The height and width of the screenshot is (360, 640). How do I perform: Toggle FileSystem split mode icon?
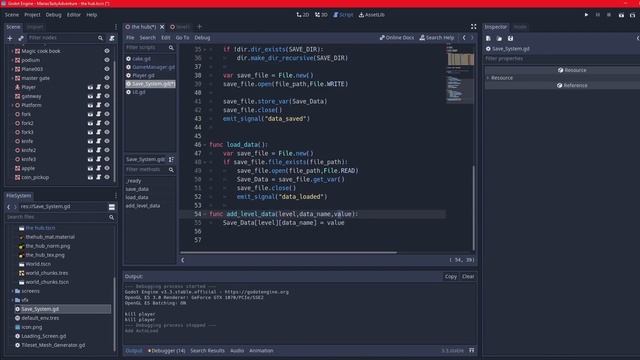coord(111,207)
